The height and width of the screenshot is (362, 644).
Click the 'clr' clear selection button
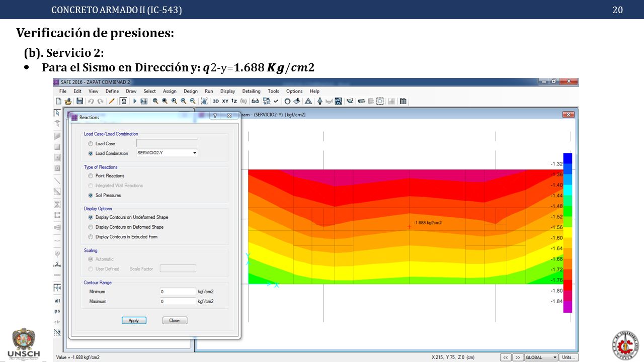click(57, 321)
